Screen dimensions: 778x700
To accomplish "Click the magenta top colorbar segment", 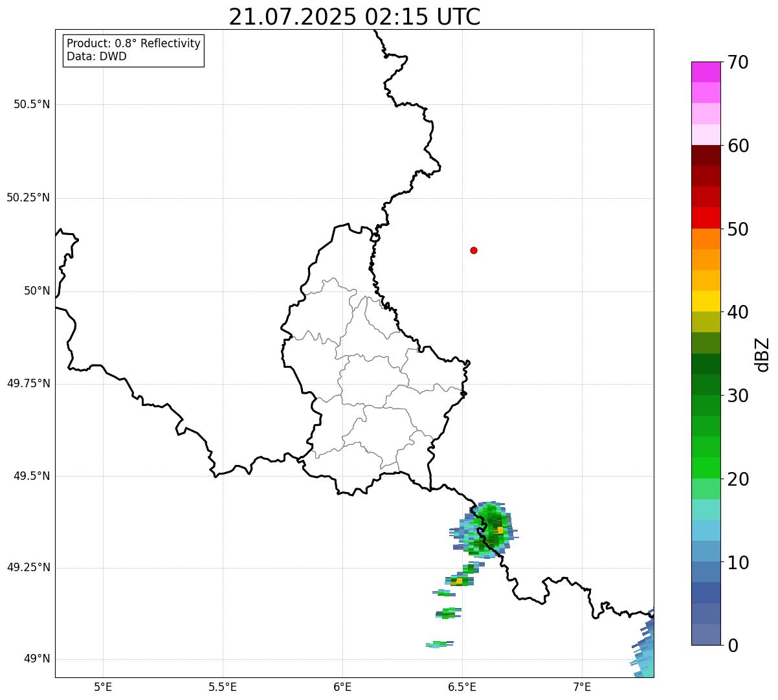I will click(706, 72).
